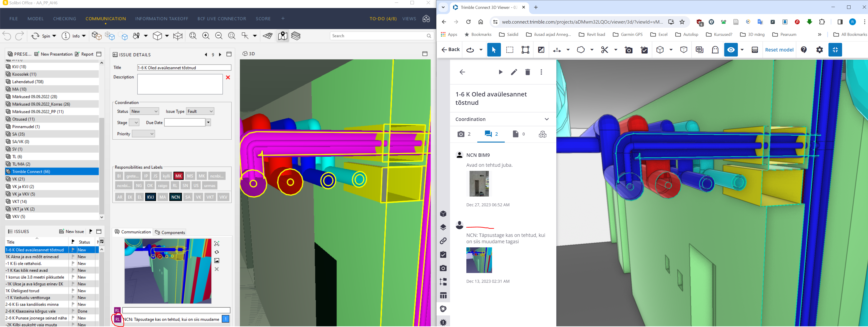868x327 pixels.
Task: Toggle the NCN label button
Action: (175, 197)
